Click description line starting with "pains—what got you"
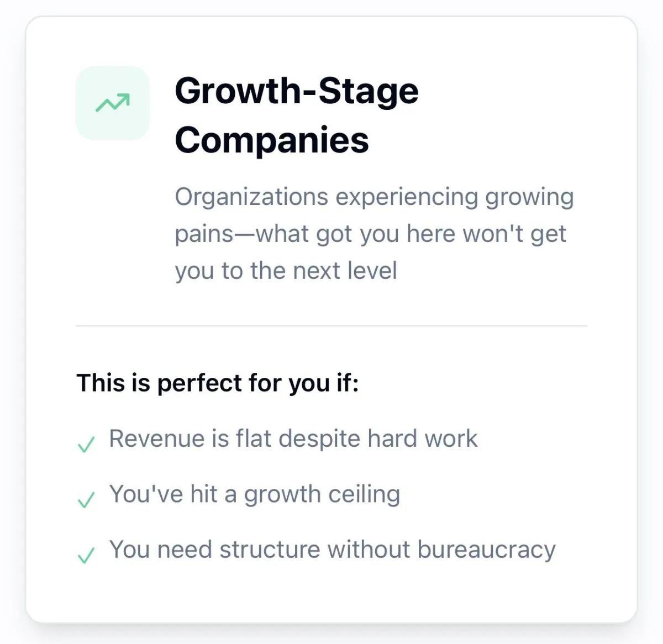The width and height of the screenshot is (663, 644). point(370,234)
